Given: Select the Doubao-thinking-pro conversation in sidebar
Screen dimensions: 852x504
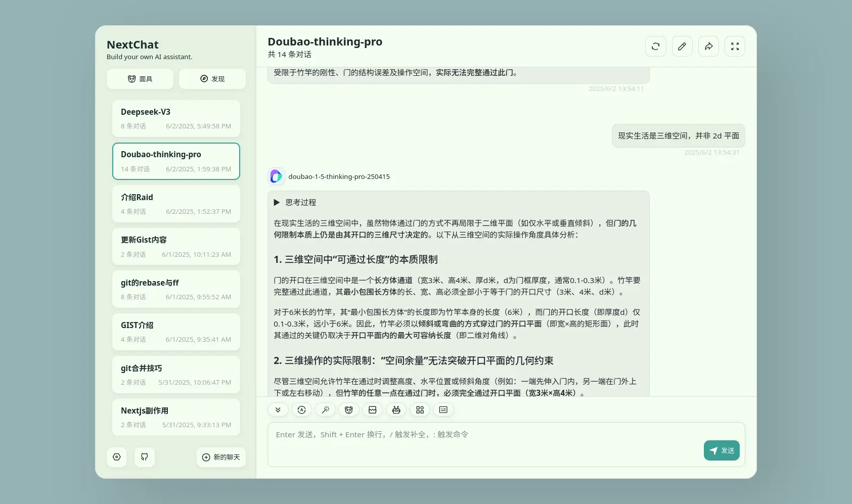Looking at the screenshot, I should [x=176, y=161].
